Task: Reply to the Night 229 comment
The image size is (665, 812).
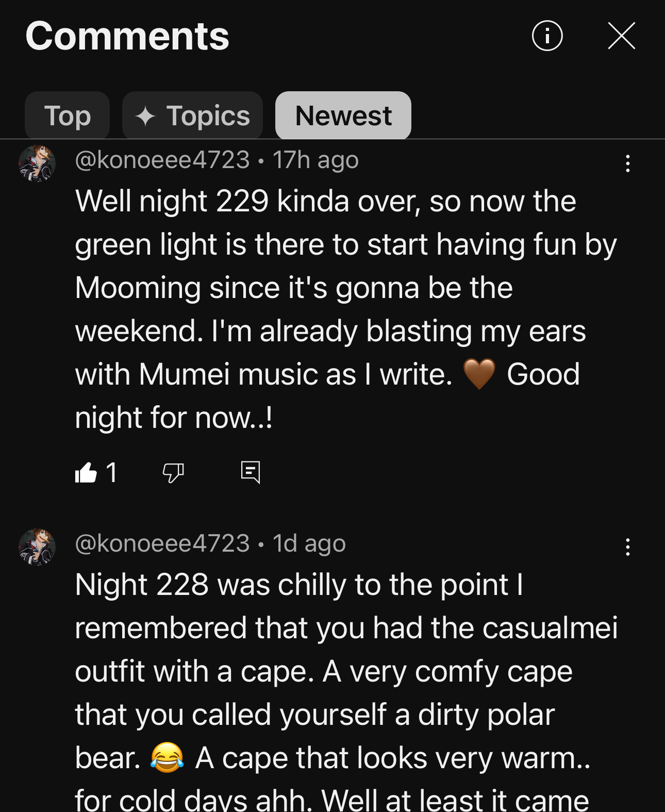Action: (251, 472)
